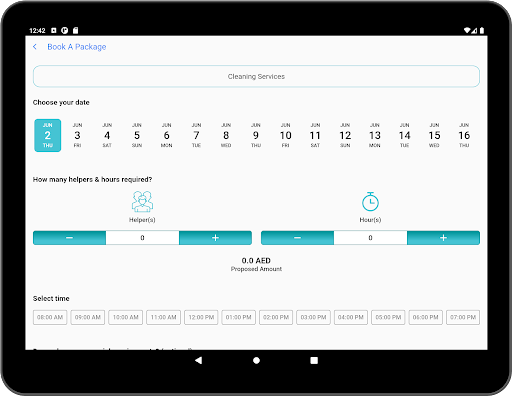Pick the 12:00 PM time slot
Image resolution: width=512 pixels, height=396 pixels.
201,317
